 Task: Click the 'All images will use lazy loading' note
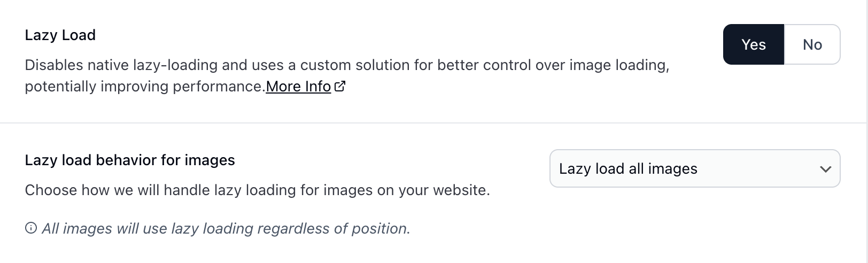point(226,229)
